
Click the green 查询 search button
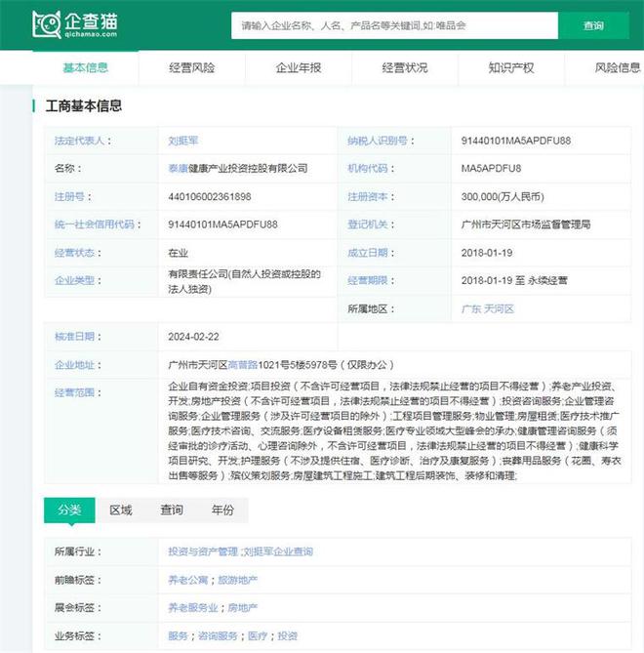[x=593, y=25]
